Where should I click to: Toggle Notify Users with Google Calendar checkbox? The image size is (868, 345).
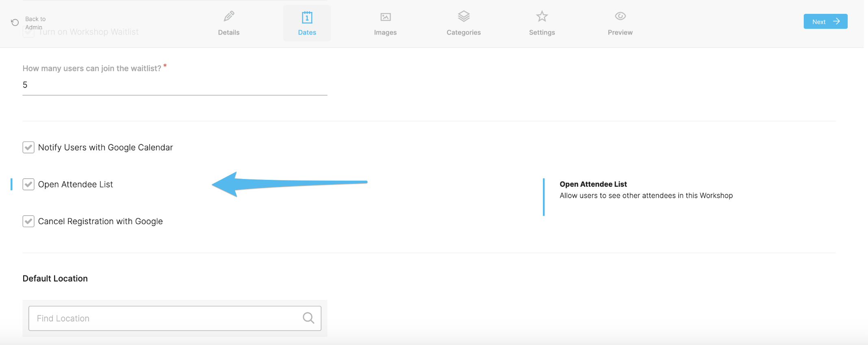click(x=28, y=147)
